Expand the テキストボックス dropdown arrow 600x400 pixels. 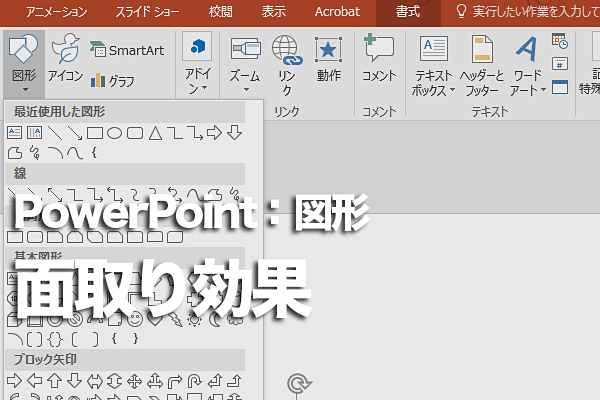452,90
